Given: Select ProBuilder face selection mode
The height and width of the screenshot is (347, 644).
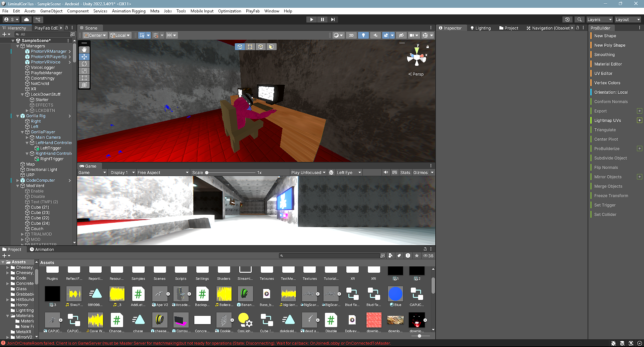Looking at the screenshot, I should click(271, 47).
